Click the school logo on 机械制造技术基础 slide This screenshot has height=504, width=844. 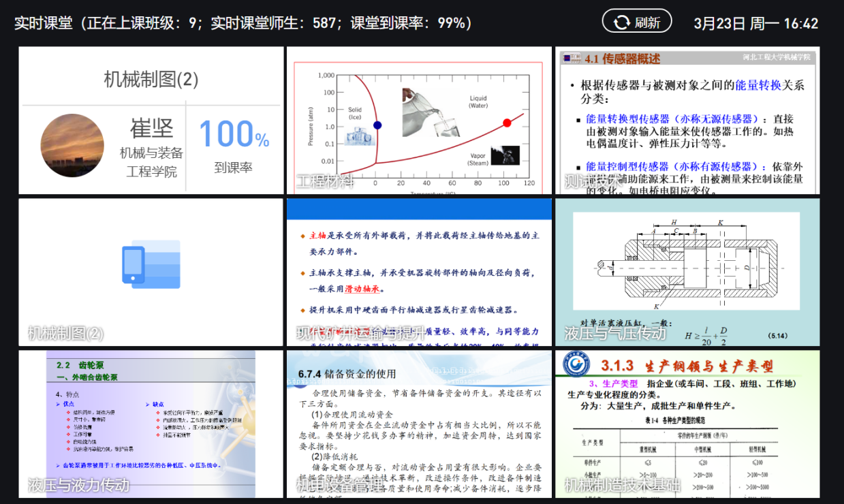click(x=576, y=364)
